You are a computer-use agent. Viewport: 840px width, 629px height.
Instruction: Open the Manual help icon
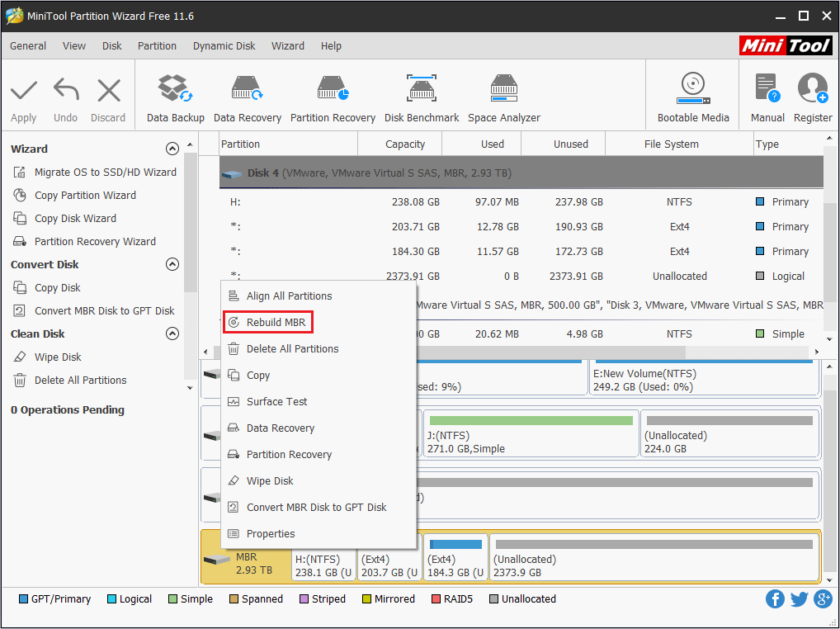pyautogui.click(x=767, y=99)
